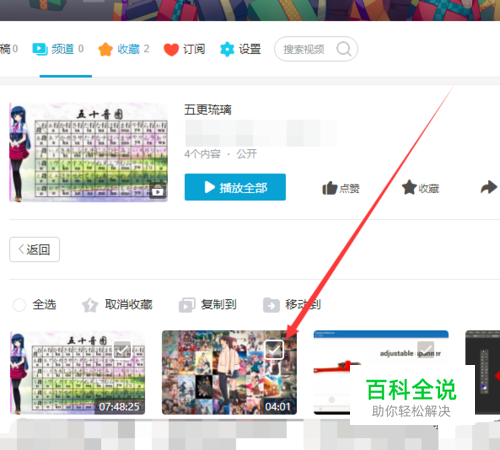Open the adjustable spanner video thumbnail

point(381,372)
